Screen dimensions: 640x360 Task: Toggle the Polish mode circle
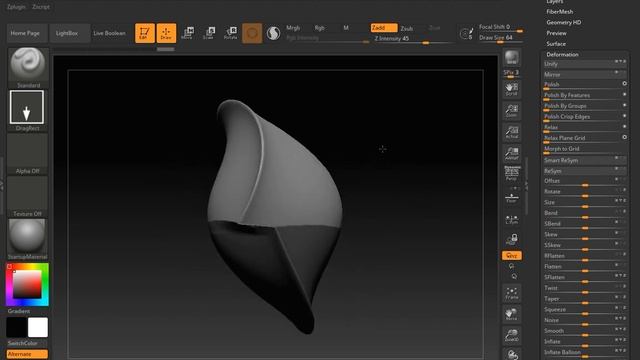point(624,84)
